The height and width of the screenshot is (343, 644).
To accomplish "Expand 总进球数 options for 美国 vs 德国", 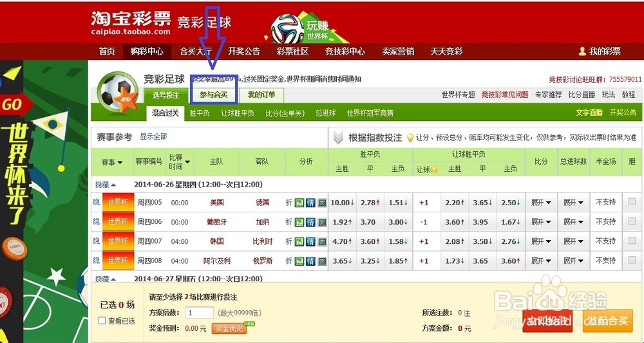I will (573, 203).
